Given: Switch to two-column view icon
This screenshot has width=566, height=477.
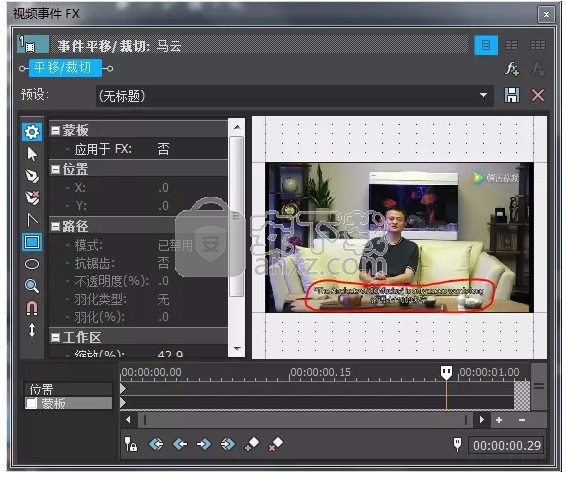Looking at the screenshot, I should pos(511,45).
